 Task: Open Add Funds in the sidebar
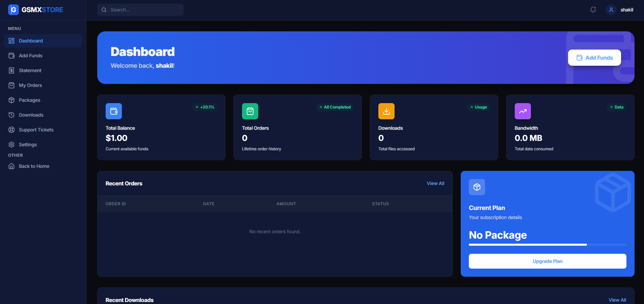[30, 56]
